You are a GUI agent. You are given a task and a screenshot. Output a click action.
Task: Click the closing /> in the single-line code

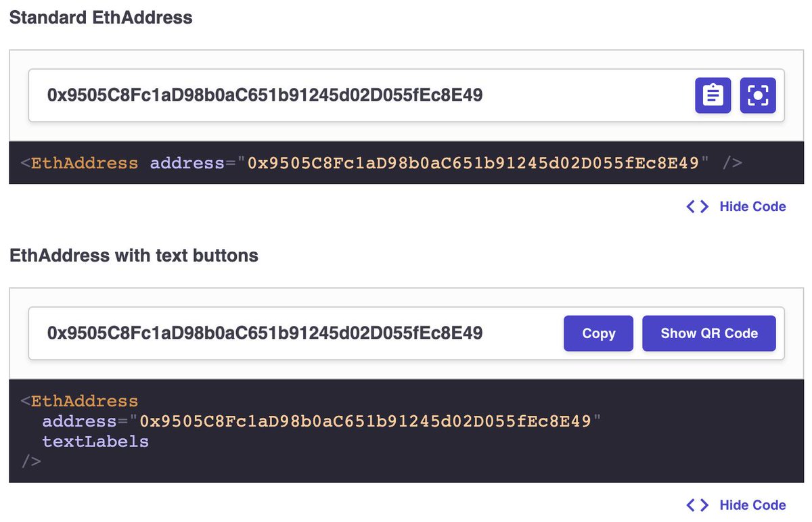(x=732, y=163)
